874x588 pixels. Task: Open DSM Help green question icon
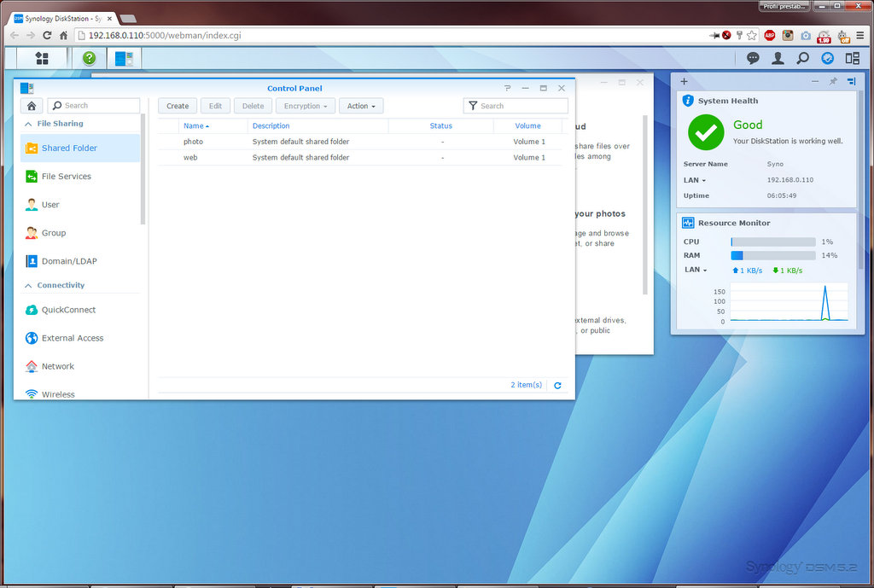[x=89, y=58]
